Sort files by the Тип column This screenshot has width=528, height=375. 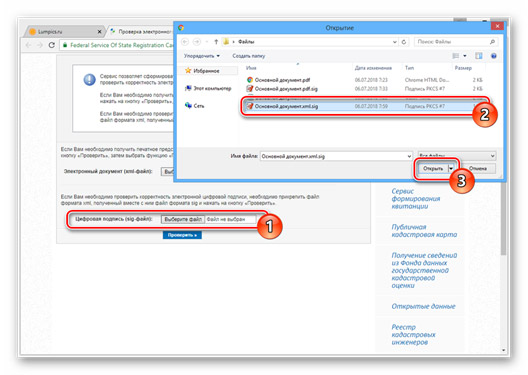click(x=409, y=68)
